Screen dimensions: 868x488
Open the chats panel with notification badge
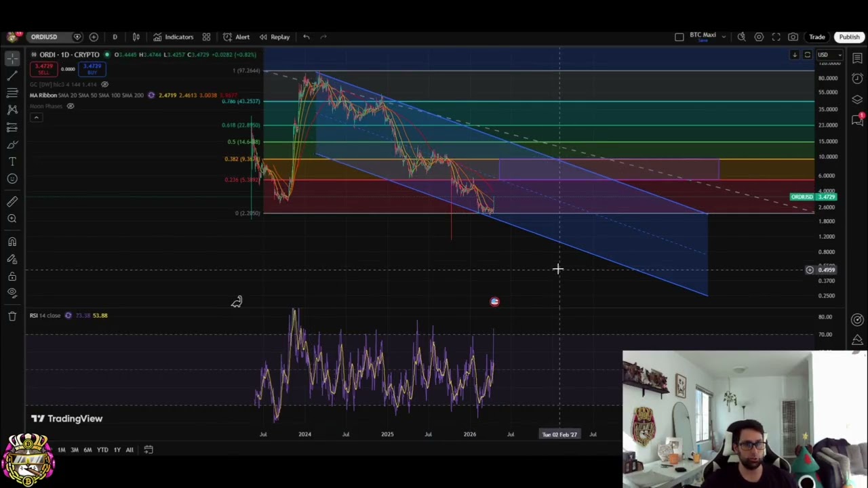pyautogui.click(x=858, y=121)
